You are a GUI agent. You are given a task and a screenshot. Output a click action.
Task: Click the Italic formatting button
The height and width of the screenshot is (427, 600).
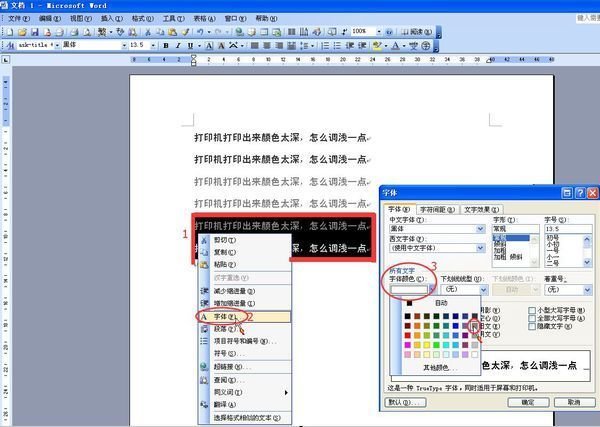coord(177,46)
